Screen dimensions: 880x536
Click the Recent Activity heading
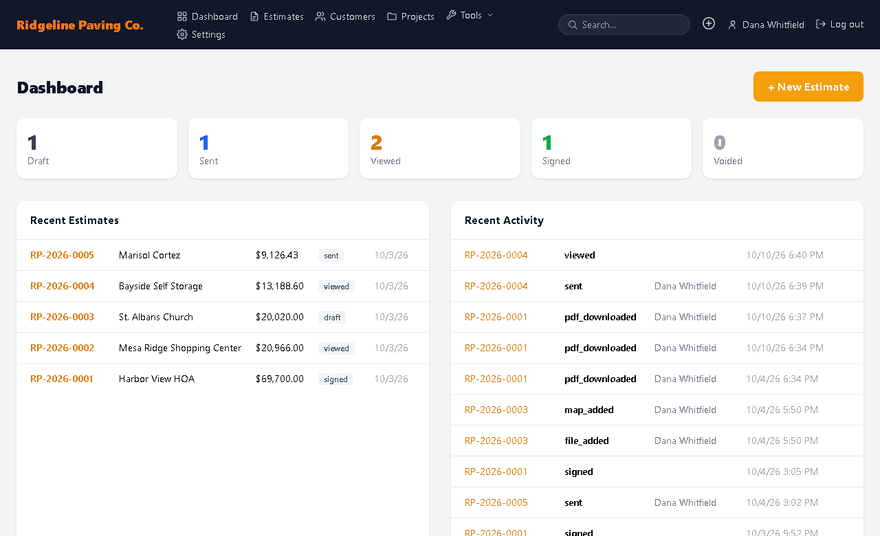point(504,220)
